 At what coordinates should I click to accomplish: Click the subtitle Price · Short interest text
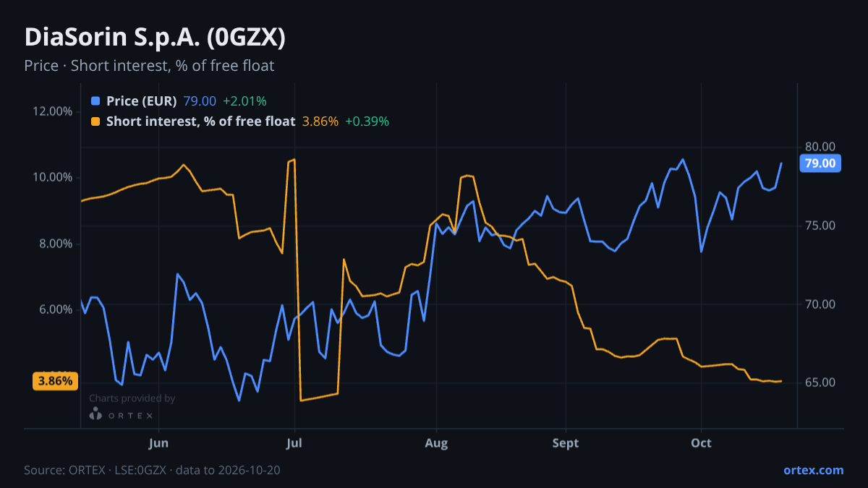149,66
